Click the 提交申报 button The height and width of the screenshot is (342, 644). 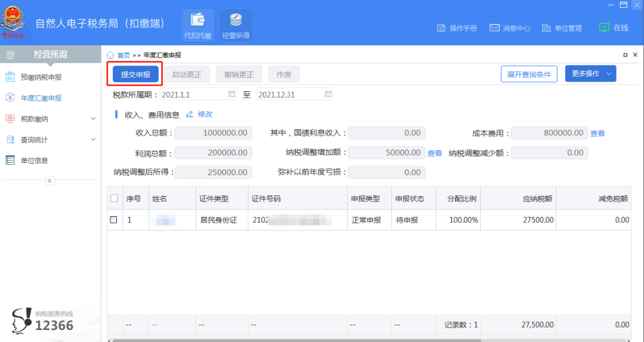135,74
